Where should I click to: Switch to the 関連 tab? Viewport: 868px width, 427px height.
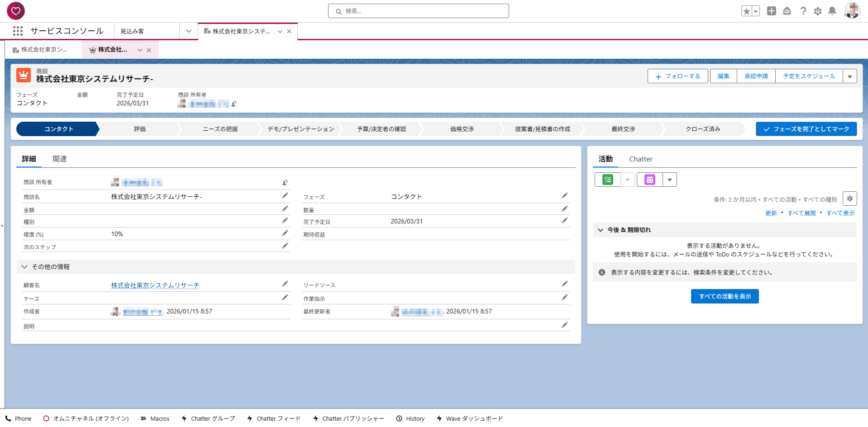(60, 159)
